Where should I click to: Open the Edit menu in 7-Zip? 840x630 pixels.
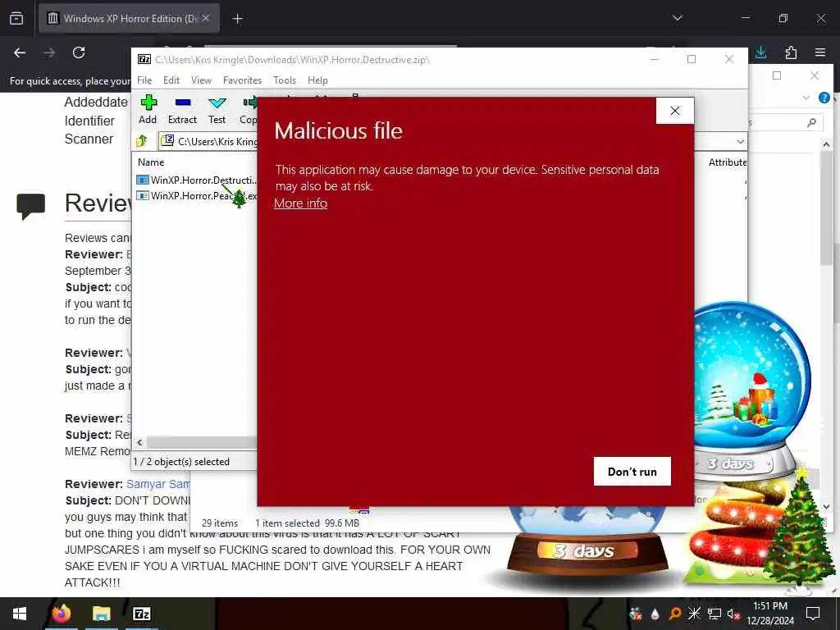[171, 80]
